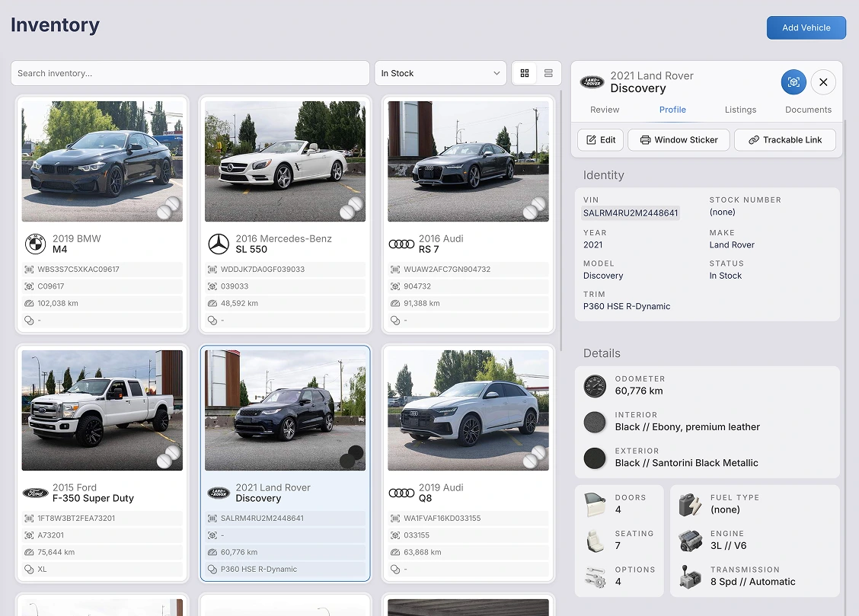Click the VIN value SALRM4RU2M2448641 in Identity
Viewport: 859px width, 616px height.
click(631, 213)
